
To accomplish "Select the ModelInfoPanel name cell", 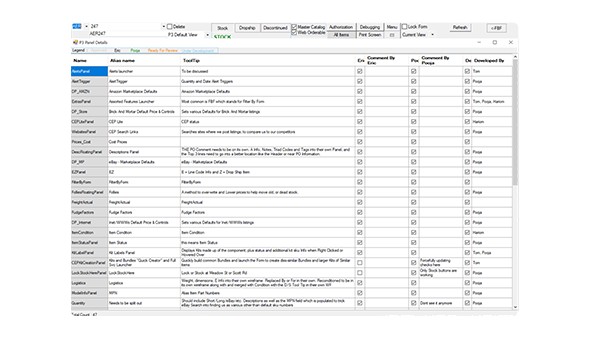I will (89, 293).
